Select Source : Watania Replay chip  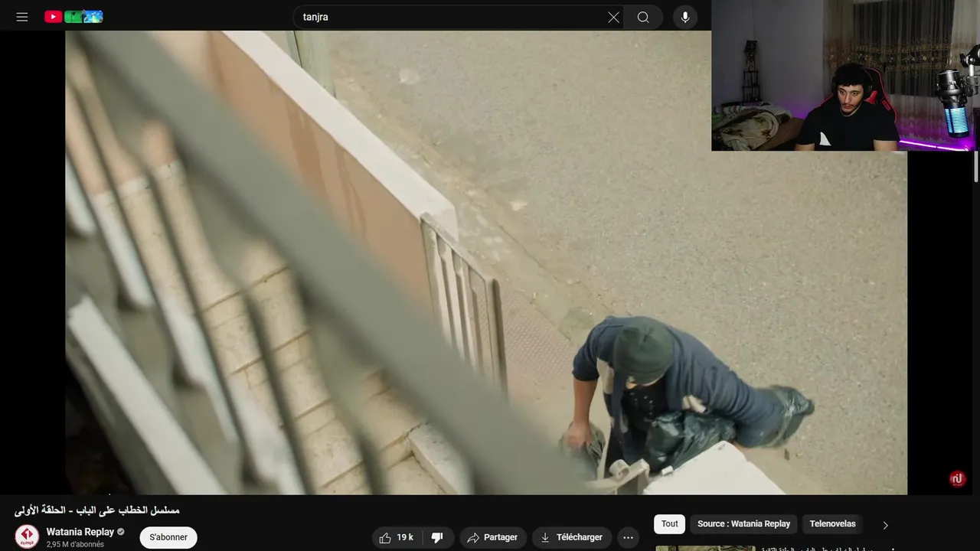coord(743,524)
